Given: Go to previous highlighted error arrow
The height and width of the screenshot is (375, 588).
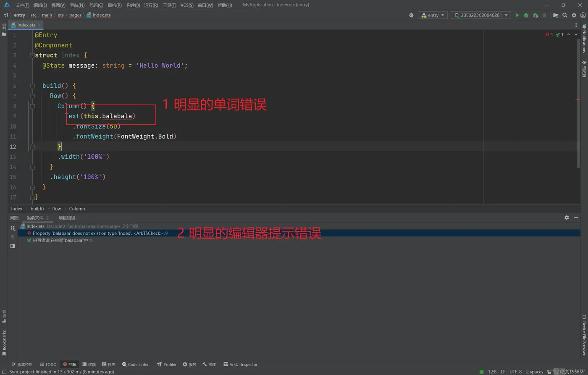Looking at the screenshot, I should pos(569,34).
